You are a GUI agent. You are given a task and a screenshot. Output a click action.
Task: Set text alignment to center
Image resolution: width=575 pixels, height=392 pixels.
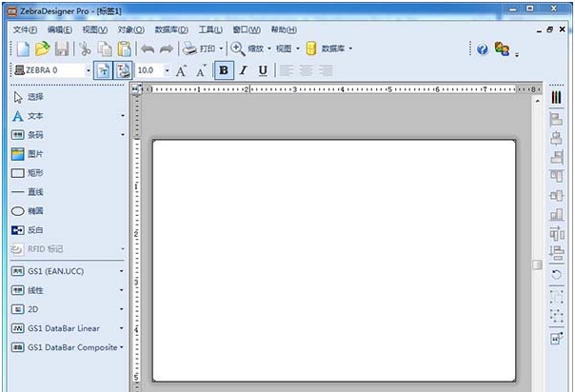point(306,70)
